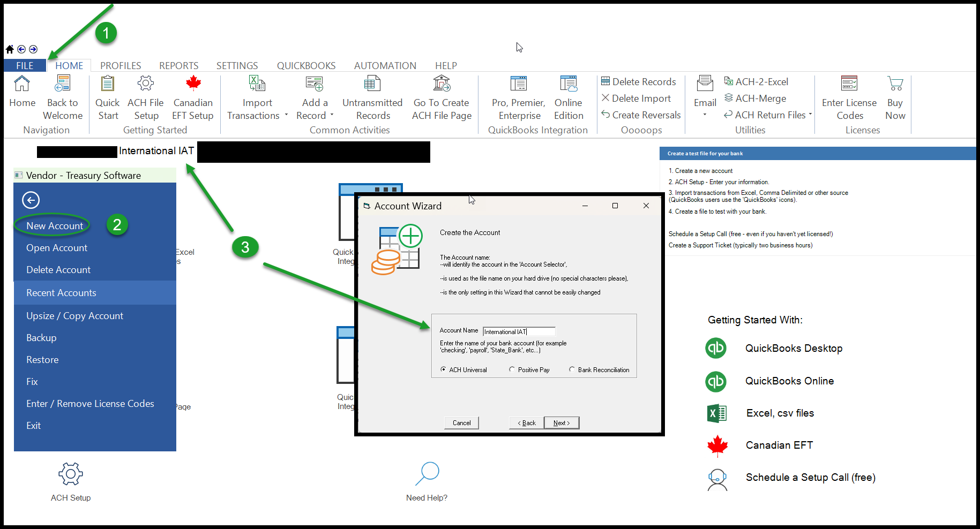Open ACH File Setup gear icon
The height and width of the screenshot is (529, 980).
146,84
